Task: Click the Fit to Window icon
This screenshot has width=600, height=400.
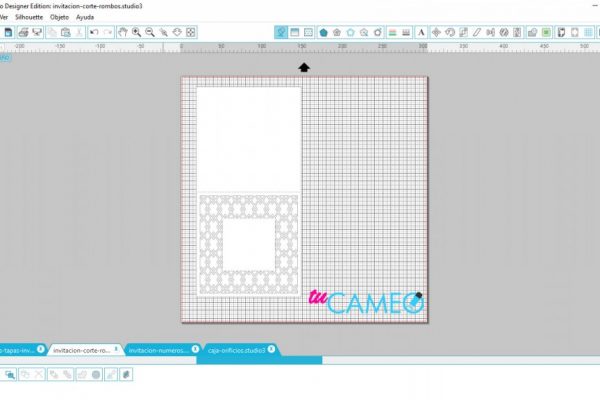Action: click(191, 33)
